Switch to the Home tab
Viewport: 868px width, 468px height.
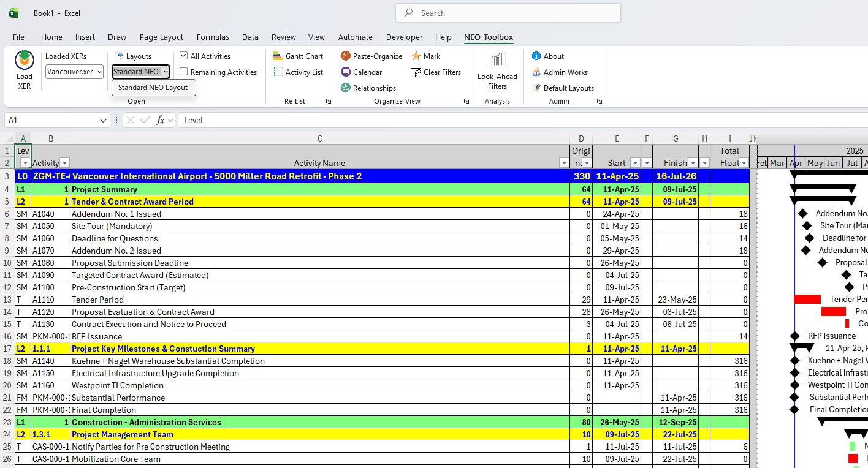(x=51, y=37)
